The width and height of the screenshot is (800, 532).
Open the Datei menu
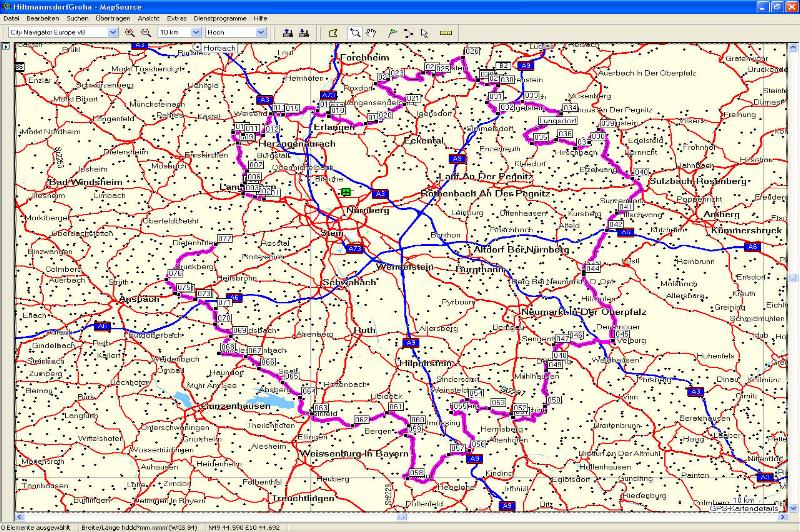coord(11,19)
